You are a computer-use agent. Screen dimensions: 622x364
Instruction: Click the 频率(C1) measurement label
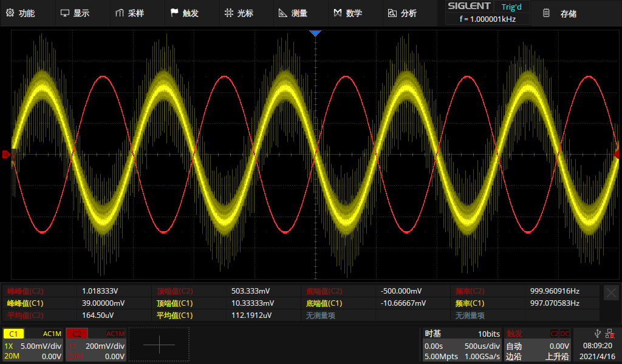470,303
